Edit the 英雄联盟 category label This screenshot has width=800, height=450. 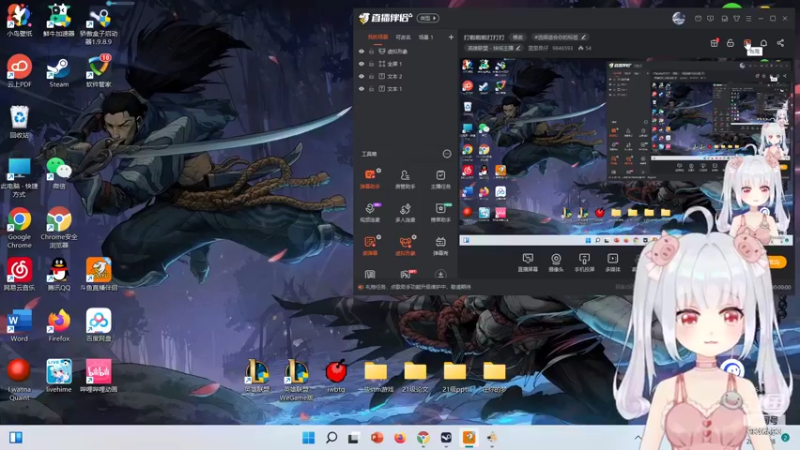[494, 48]
